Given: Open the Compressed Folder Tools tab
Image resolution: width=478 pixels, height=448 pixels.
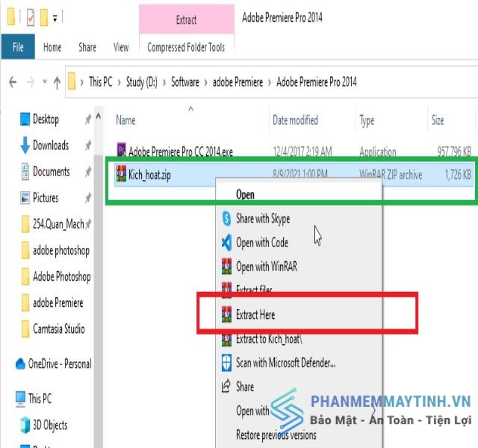Looking at the screenshot, I should tap(186, 47).
